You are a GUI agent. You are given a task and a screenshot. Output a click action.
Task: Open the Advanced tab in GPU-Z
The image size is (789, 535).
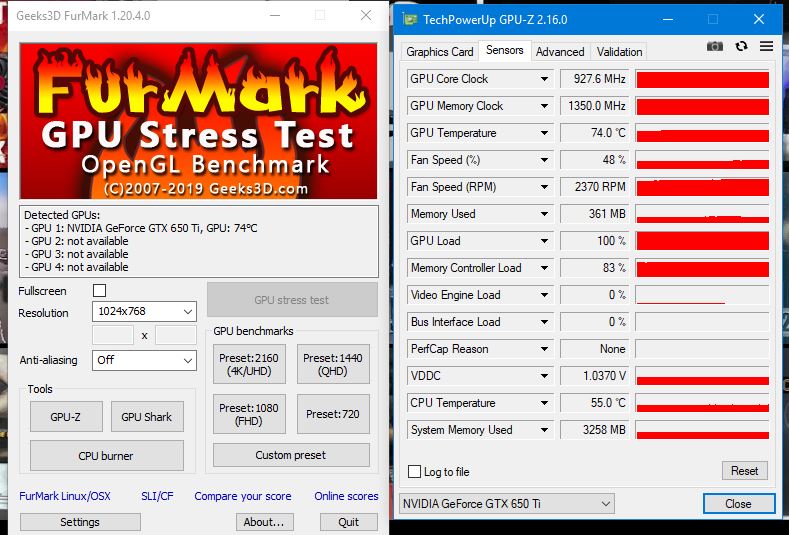(x=560, y=52)
